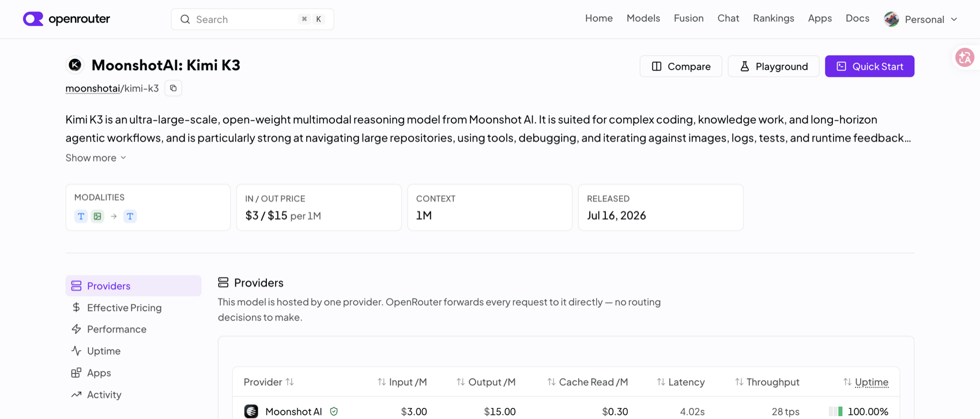Open Rankings in top navigation

pyautogui.click(x=774, y=18)
